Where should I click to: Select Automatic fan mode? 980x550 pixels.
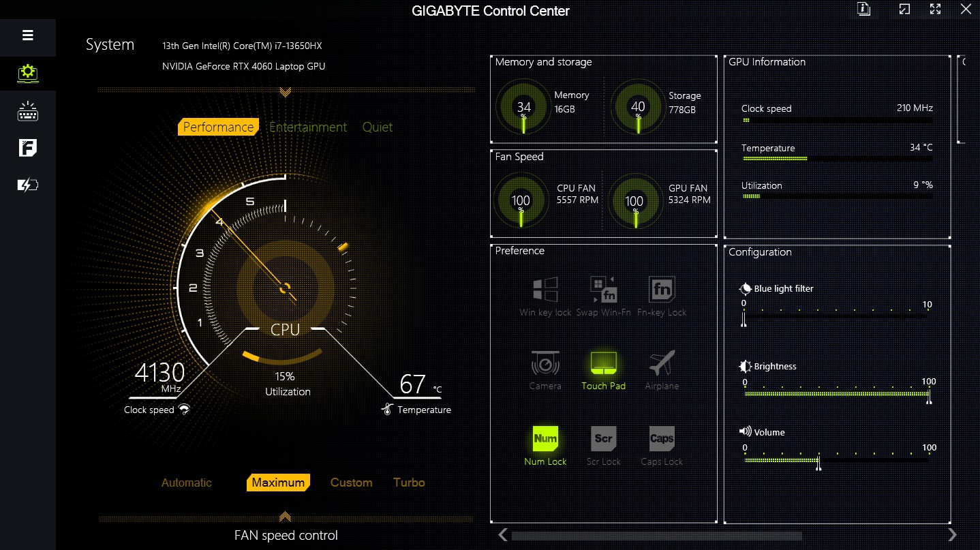[187, 483]
